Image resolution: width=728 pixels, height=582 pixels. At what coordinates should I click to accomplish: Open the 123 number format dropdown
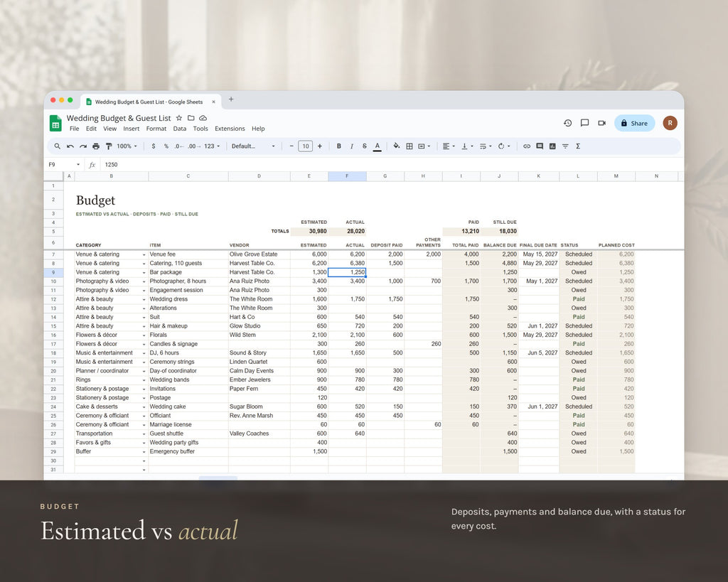coord(212,146)
